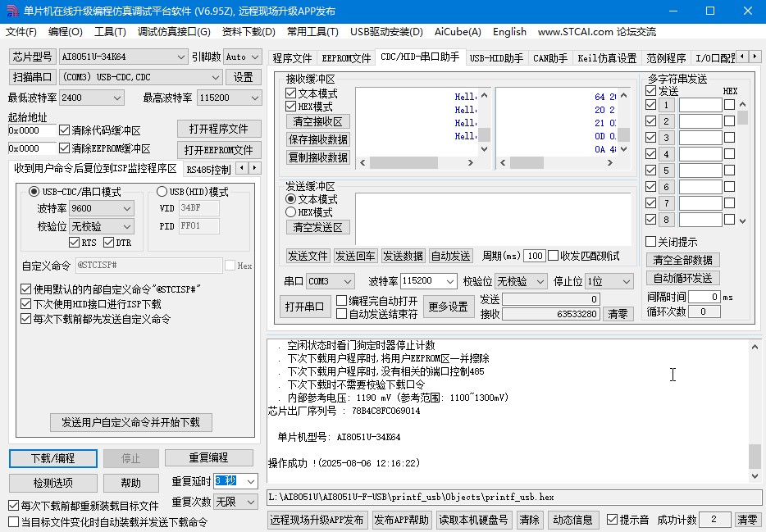Image resolution: width=766 pixels, height=532 pixels.
Task: Open the USB驱动安装(D) menu
Action: [386, 32]
